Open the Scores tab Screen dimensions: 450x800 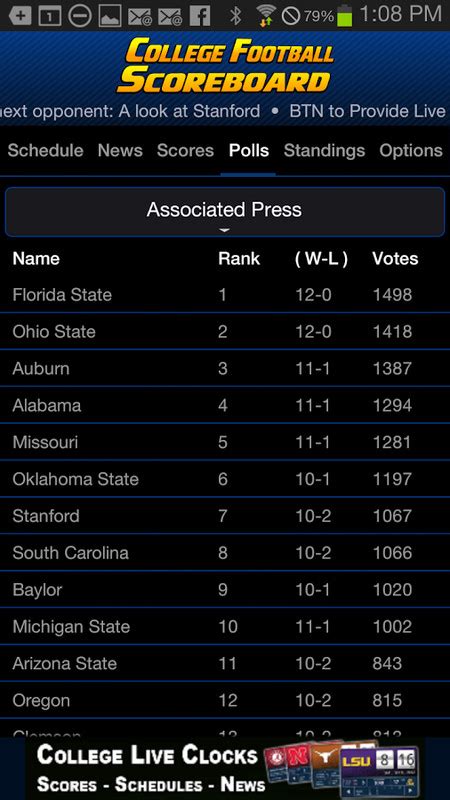185,151
